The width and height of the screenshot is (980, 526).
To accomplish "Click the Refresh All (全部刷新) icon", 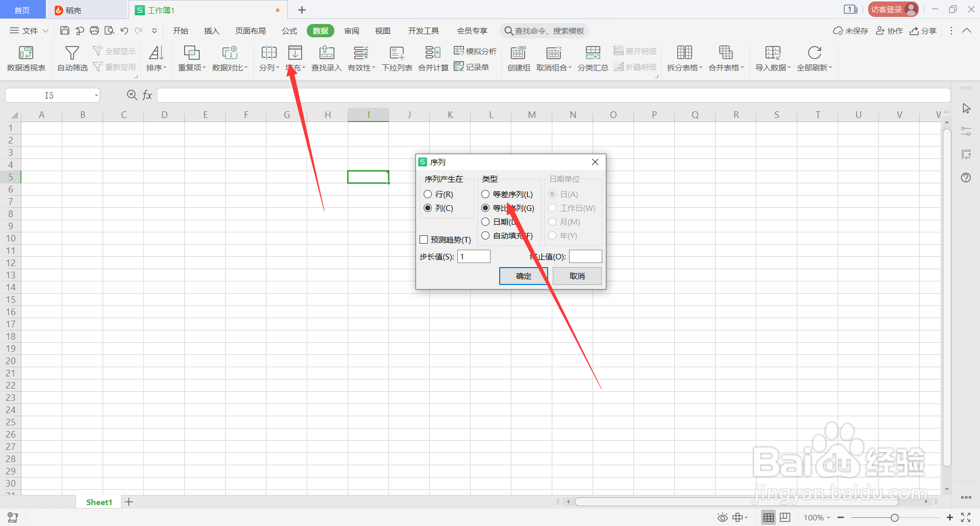I will coord(814,58).
